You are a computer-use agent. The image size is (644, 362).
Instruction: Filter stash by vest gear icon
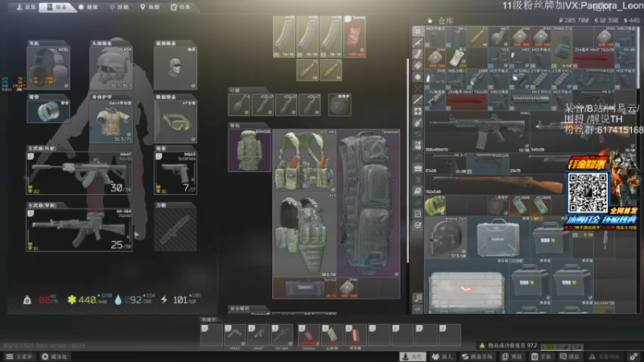(418, 146)
